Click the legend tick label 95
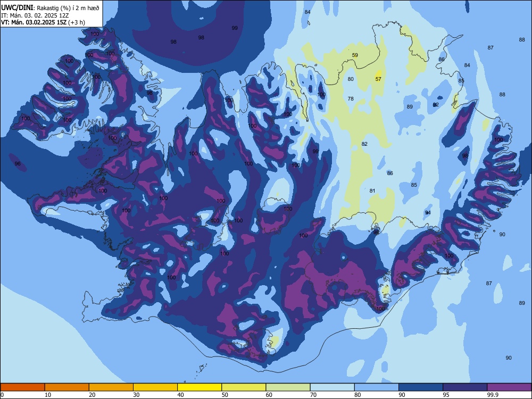 (446, 395)
